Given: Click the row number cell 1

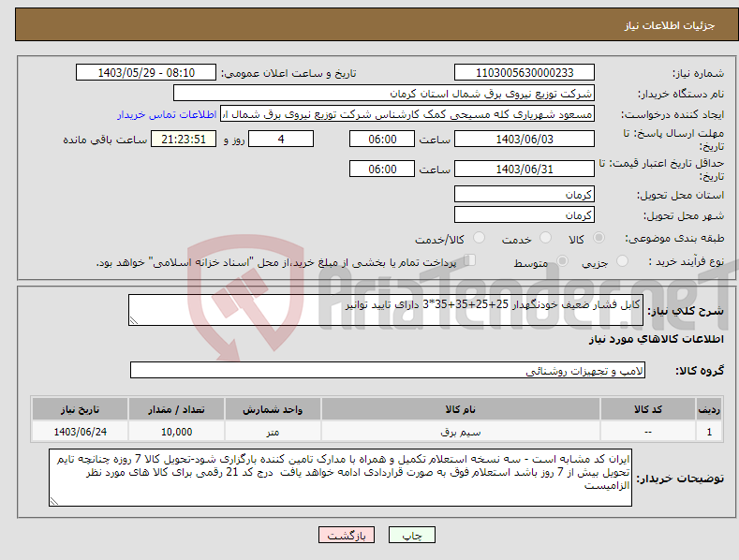Looking at the screenshot, I should pyautogui.click(x=709, y=432).
